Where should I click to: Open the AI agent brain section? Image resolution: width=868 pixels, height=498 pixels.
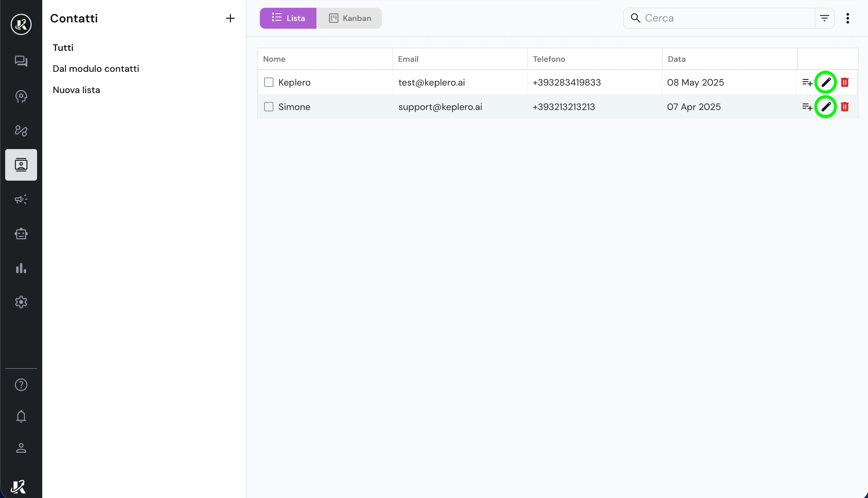(21, 96)
